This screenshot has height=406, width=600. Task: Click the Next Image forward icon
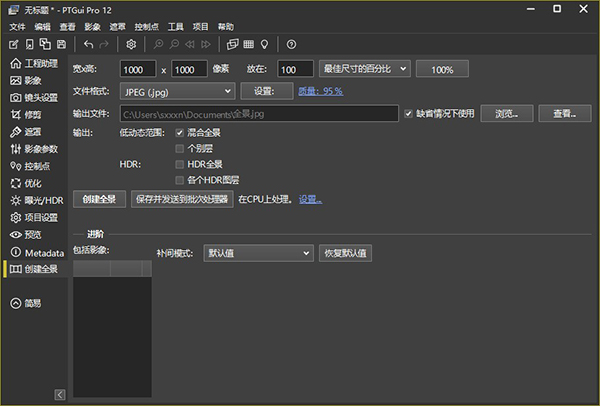tap(206, 44)
